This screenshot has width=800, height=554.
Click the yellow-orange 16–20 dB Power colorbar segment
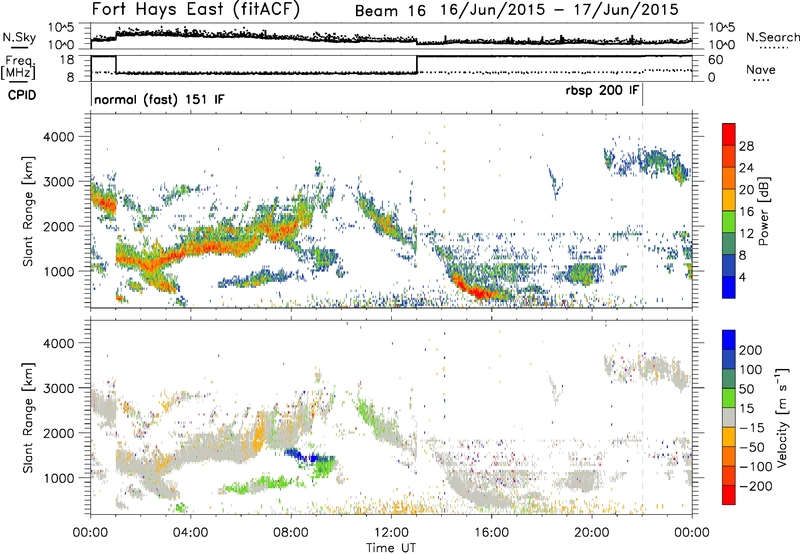click(x=729, y=200)
